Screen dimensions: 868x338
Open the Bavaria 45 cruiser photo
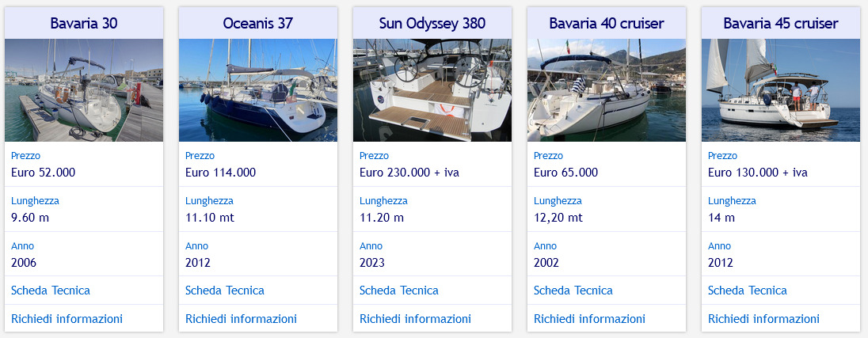coord(781,90)
